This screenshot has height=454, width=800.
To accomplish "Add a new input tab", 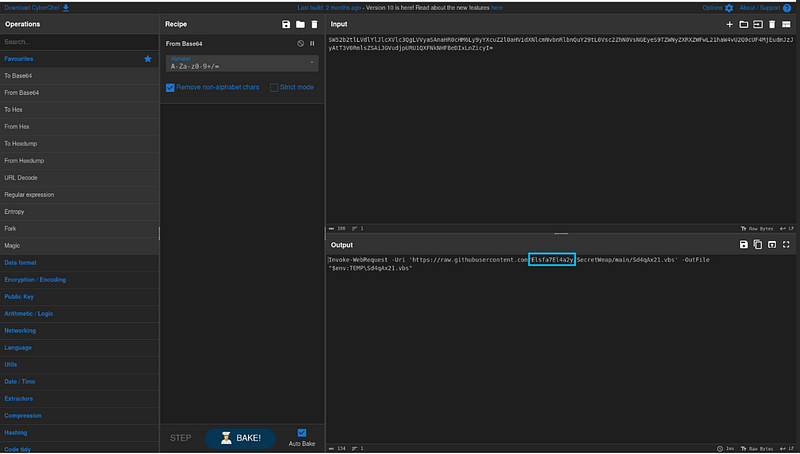I will (x=730, y=24).
